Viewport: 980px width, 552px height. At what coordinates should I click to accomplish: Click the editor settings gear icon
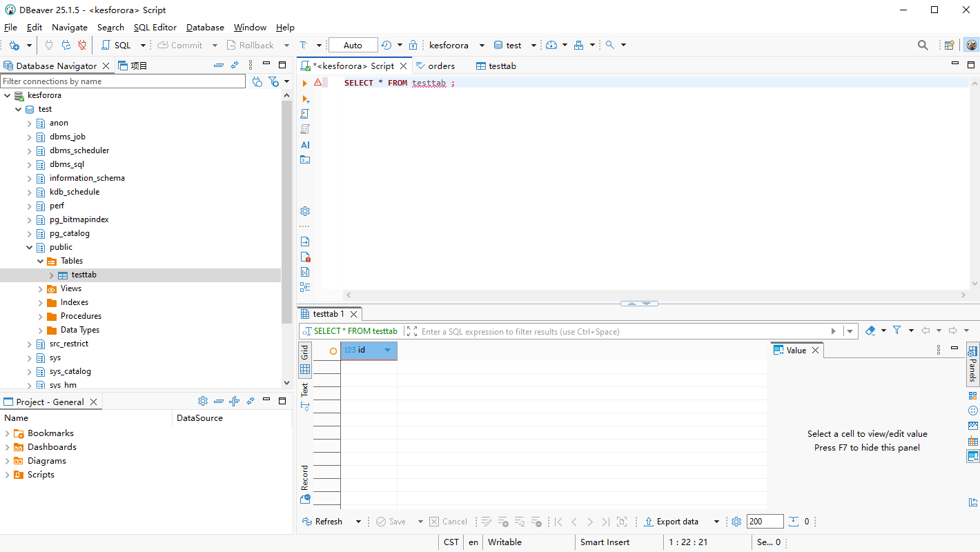click(x=305, y=211)
